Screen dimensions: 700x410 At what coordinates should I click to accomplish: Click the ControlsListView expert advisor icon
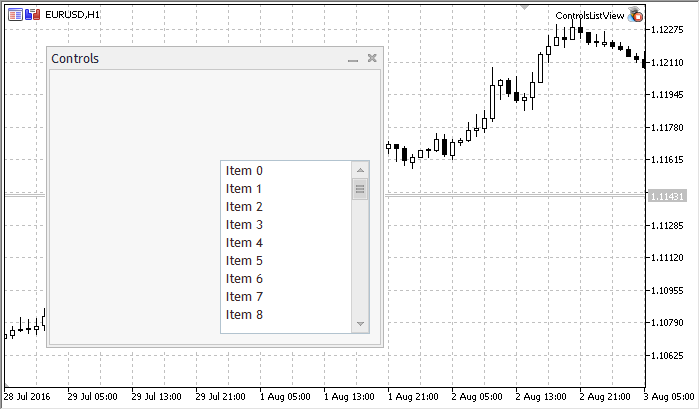click(x=635, y=15)
